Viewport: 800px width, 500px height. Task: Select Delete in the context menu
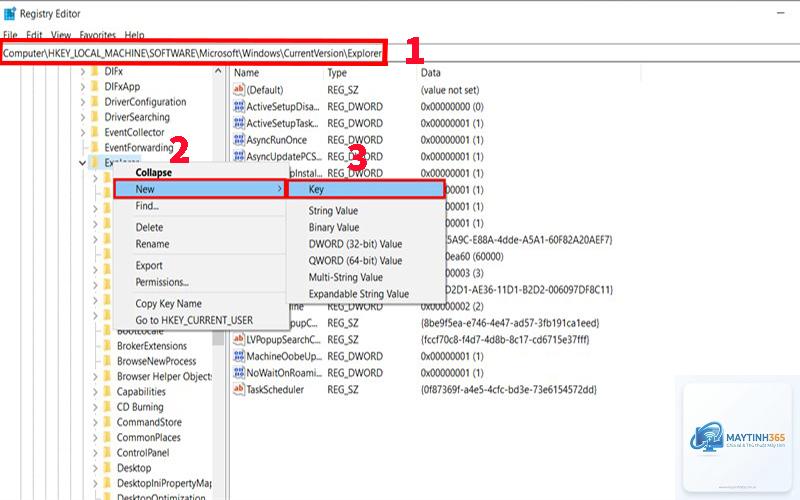201,228
